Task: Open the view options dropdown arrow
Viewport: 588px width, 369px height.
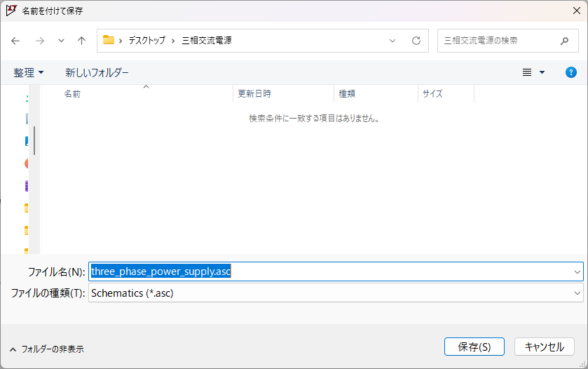Action: click(x=542, y=72)
